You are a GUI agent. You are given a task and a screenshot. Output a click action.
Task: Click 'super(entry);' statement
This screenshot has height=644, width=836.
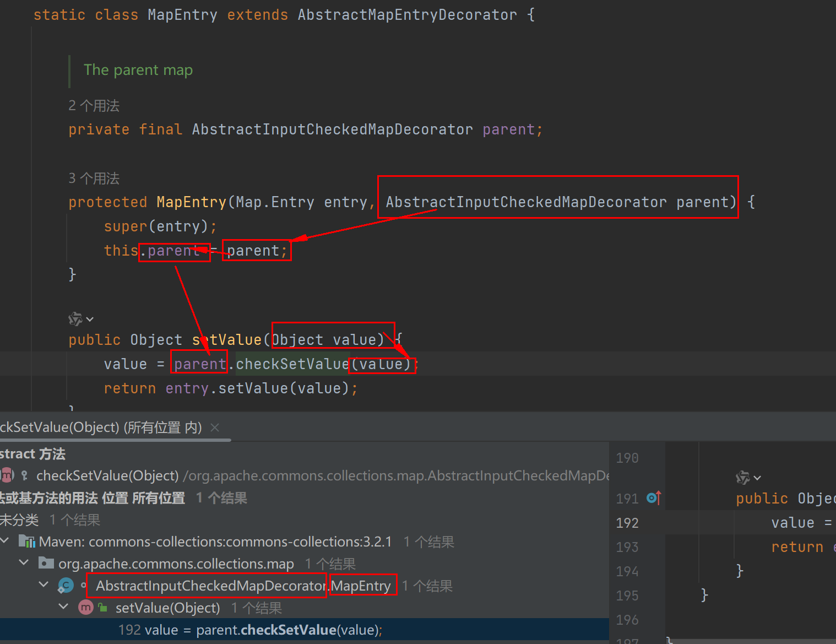[160, 226]
